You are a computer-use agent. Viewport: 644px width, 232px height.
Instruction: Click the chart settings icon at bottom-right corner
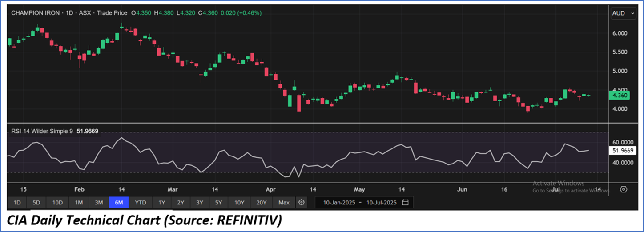tap(624, 189)
